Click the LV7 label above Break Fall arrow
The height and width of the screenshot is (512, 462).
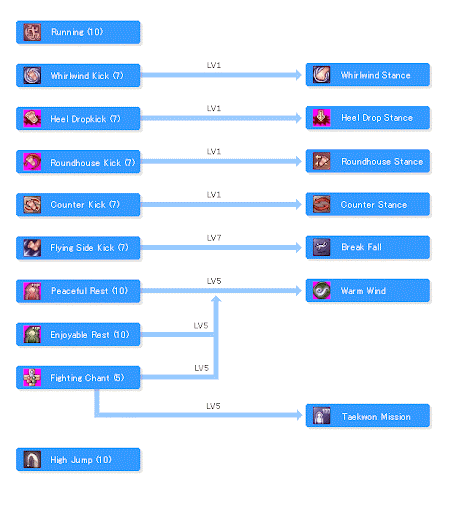[214, 238]
